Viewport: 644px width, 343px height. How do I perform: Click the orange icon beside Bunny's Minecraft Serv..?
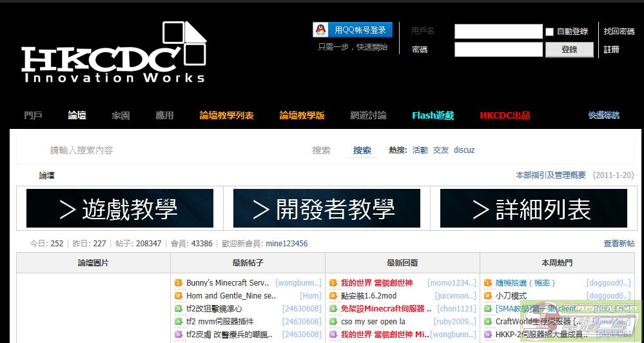(179, 283)
